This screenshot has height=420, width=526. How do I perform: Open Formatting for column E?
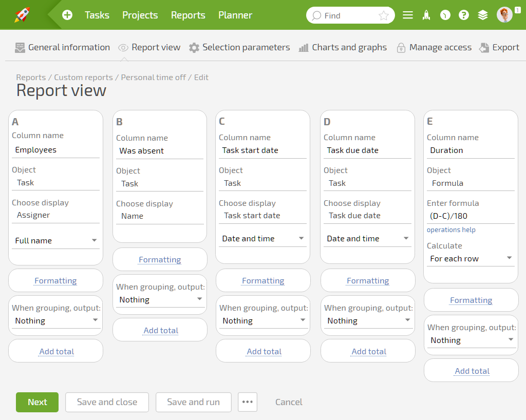[x=472, y=300]
